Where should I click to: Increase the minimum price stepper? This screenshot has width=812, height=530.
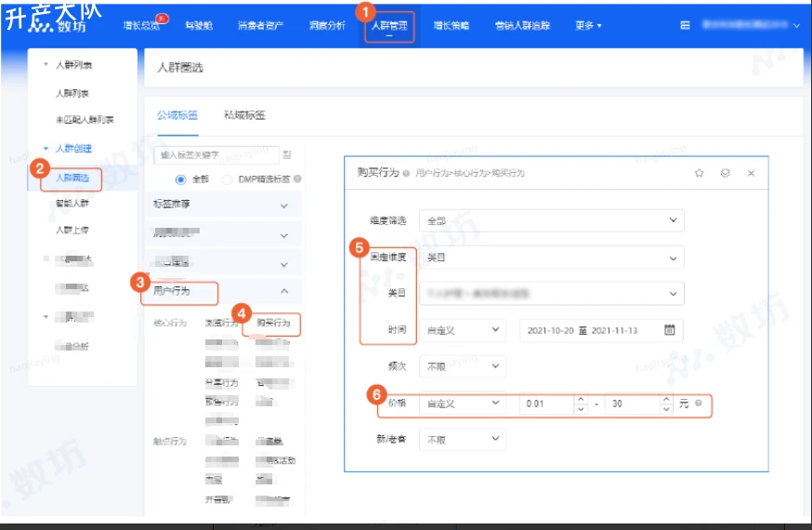point(581,400)
